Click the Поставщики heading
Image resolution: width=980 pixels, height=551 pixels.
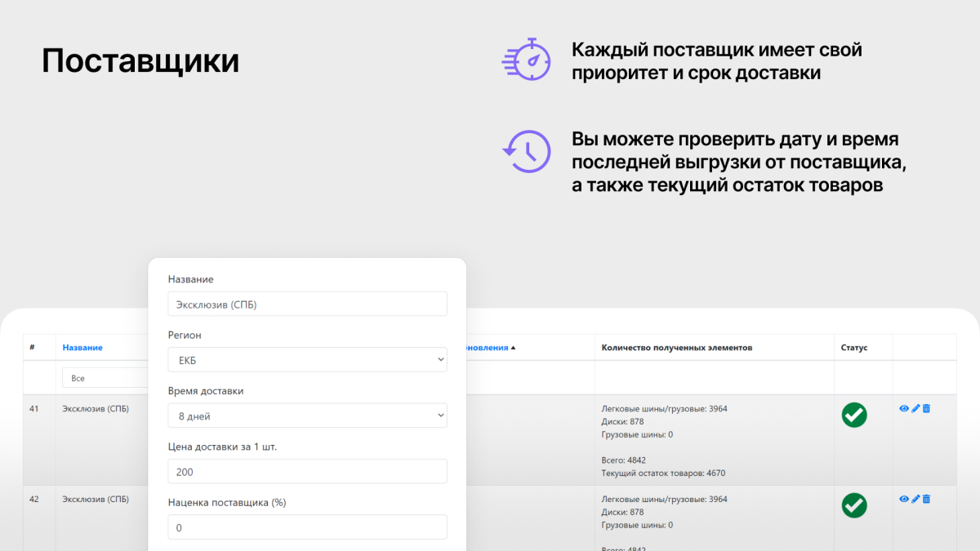pos(140,61)
